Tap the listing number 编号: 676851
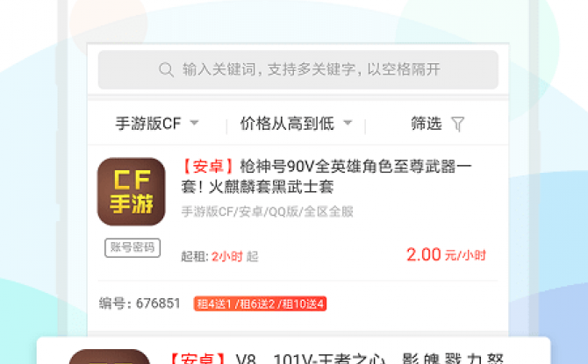Screen dimensions: 588x364 point(140,303)
